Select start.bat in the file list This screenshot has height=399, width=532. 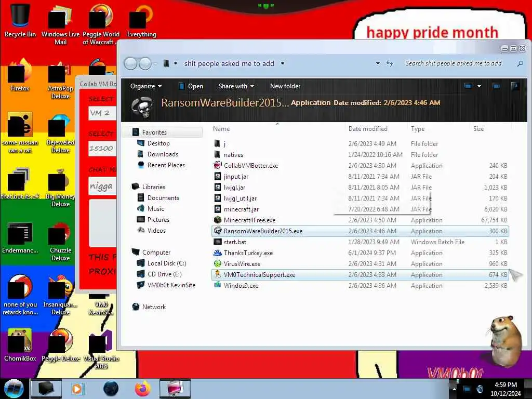360,242
